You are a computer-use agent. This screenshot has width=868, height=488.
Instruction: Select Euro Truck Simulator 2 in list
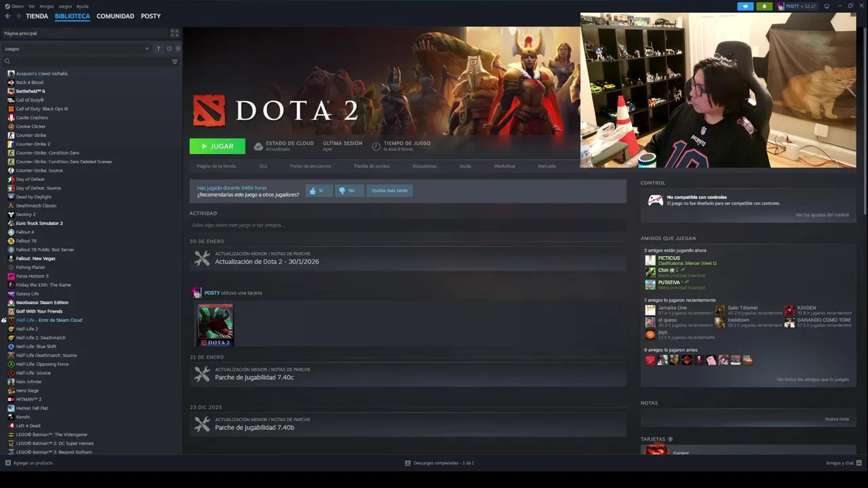pyautogui.click(x=39, y=223)
